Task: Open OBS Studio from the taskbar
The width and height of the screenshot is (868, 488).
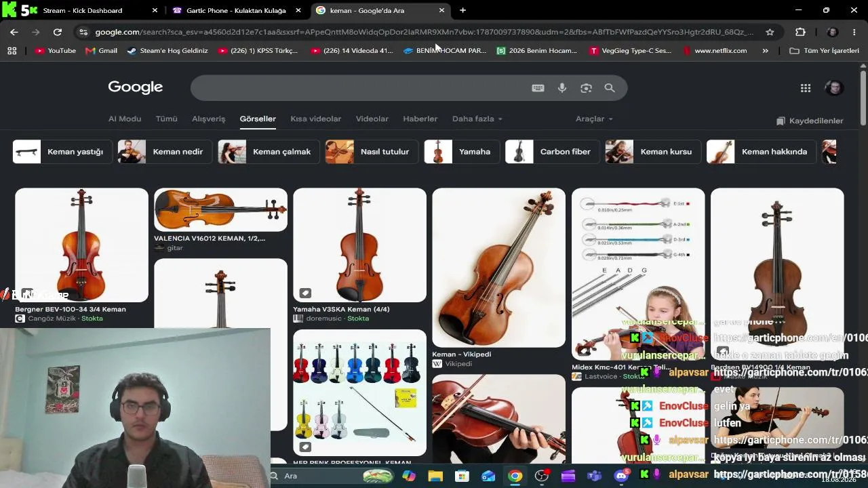Action: (542, 476)
